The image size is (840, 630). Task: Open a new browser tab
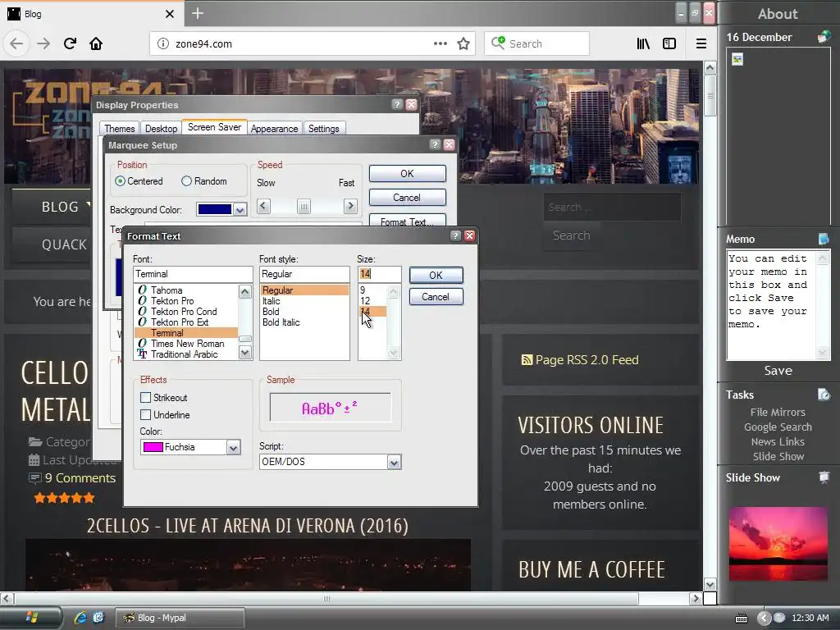(198, 13)
